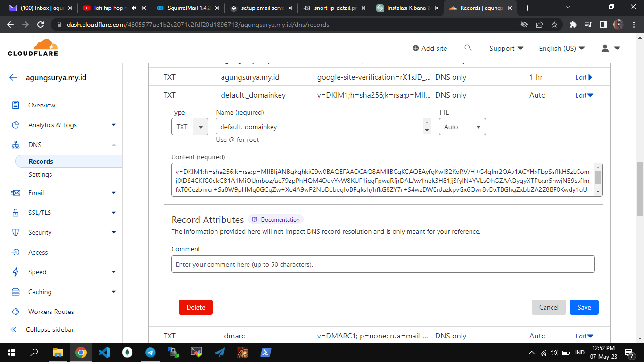Screen dimensions: 644x362
Task: Open the record Type TXT dropdown
Action: pyautogui.click(x=190, y=127)
